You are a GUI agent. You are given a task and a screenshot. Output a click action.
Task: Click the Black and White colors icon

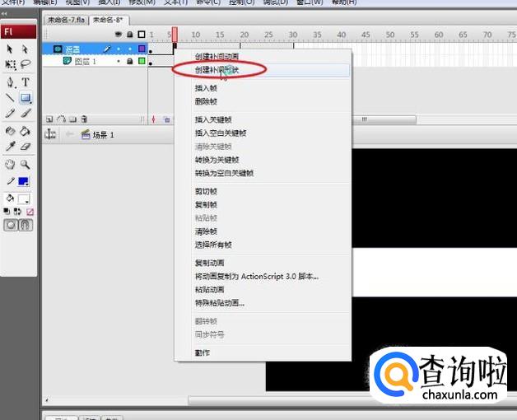tap(7, 211)
